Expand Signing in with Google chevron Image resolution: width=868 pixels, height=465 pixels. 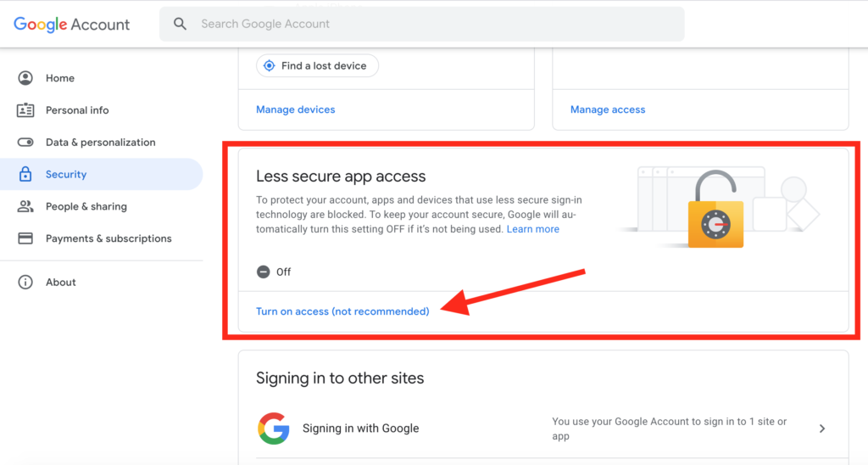pyautogui.click(x=822, y=429)
